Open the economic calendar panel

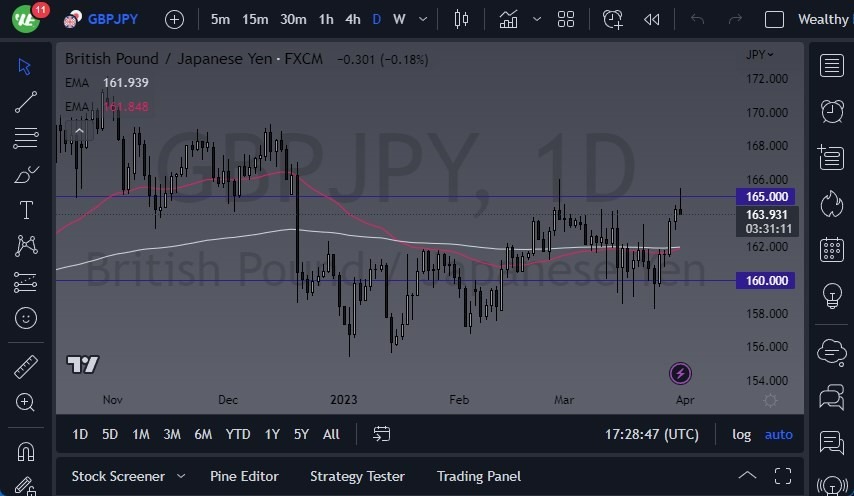click(x=832, y=250)
